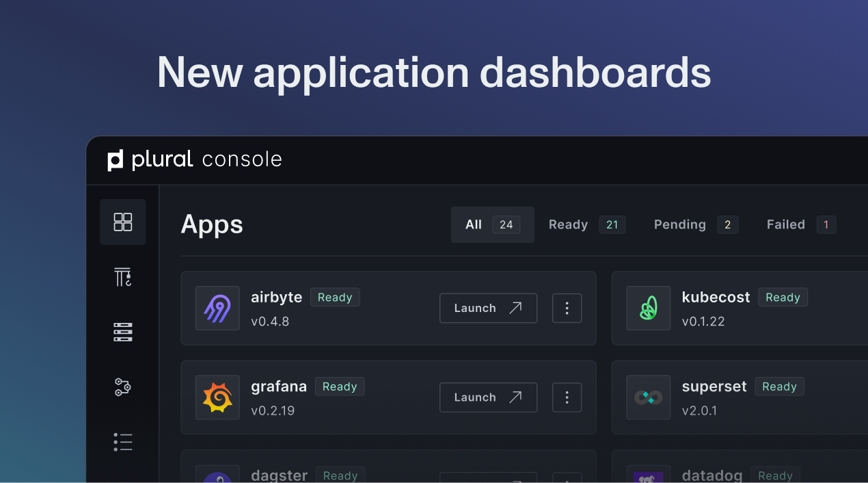Click kubecost version v0.1.22

coord(703,322)
